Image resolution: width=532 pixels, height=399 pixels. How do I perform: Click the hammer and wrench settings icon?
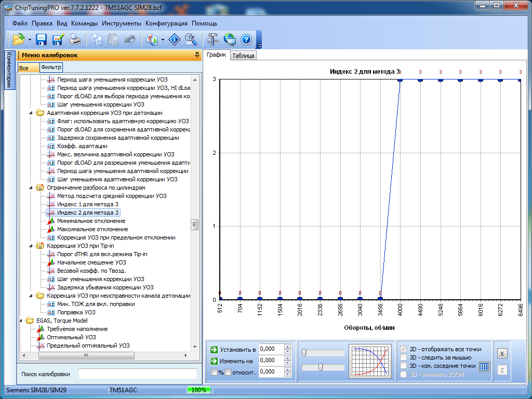(x=212, y=39)
